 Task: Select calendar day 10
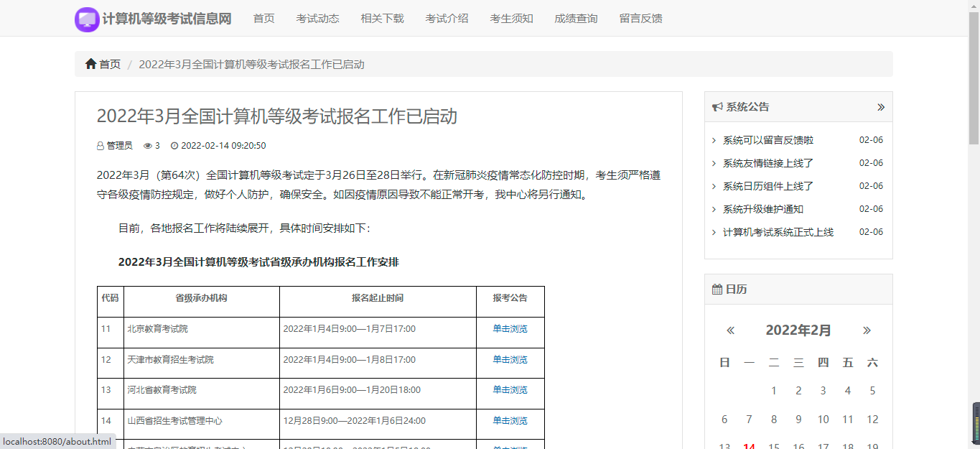point(823,420)
